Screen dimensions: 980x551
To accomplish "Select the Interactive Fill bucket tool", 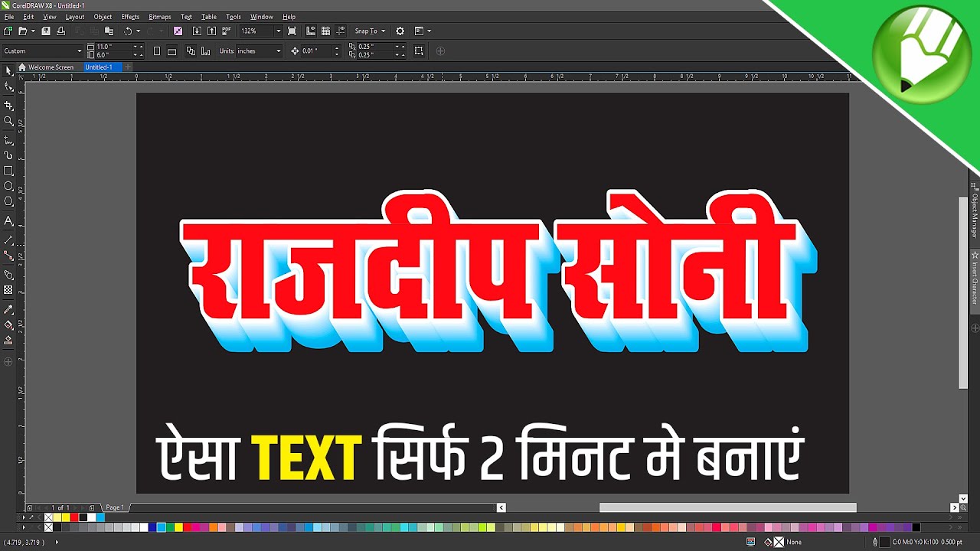I will tap(8, 324).
